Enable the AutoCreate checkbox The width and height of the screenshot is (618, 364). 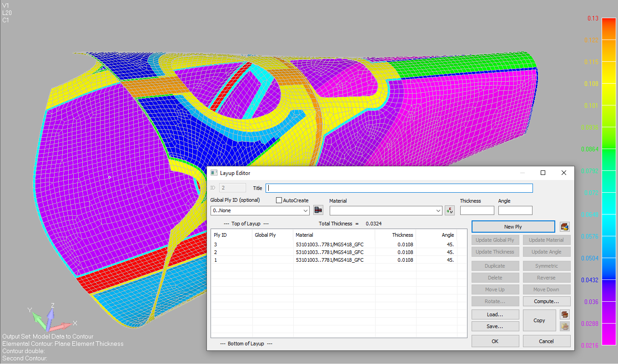coord(279,200)
